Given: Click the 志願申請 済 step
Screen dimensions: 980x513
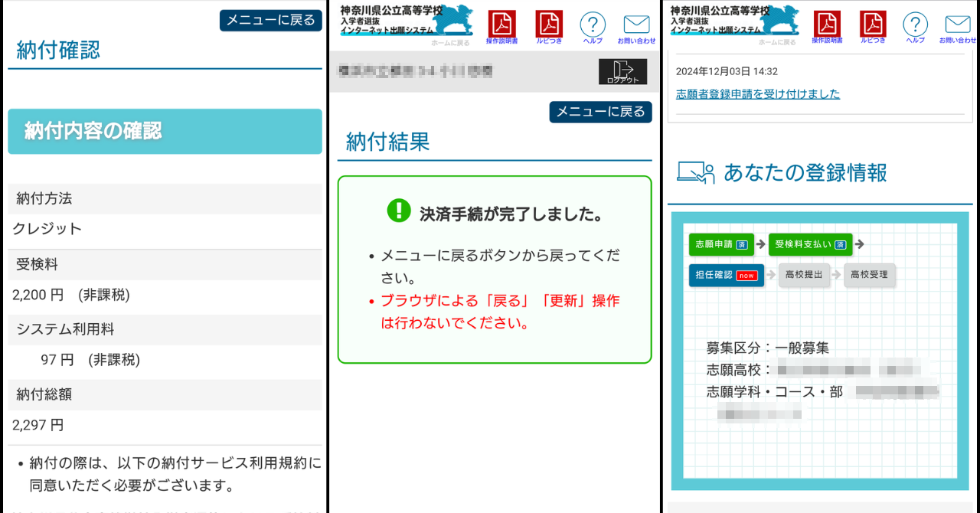Looking at the screenshot, I should [721, 244].
